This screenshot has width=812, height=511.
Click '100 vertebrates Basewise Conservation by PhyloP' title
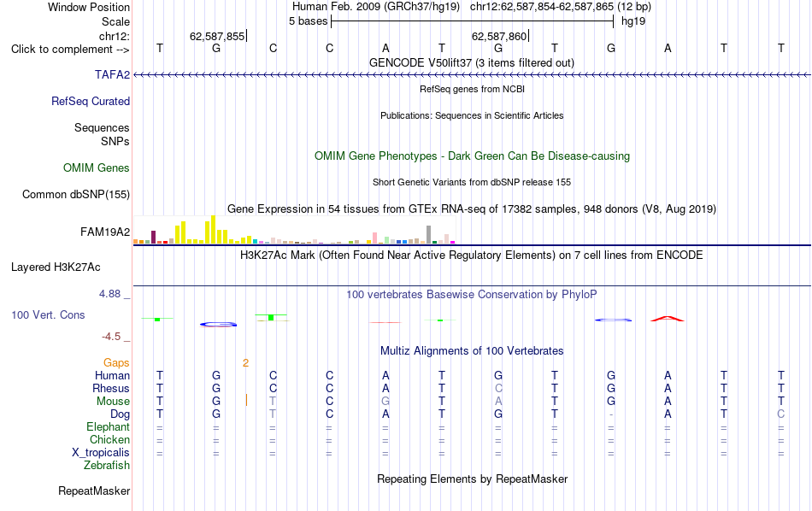point(472,295)
